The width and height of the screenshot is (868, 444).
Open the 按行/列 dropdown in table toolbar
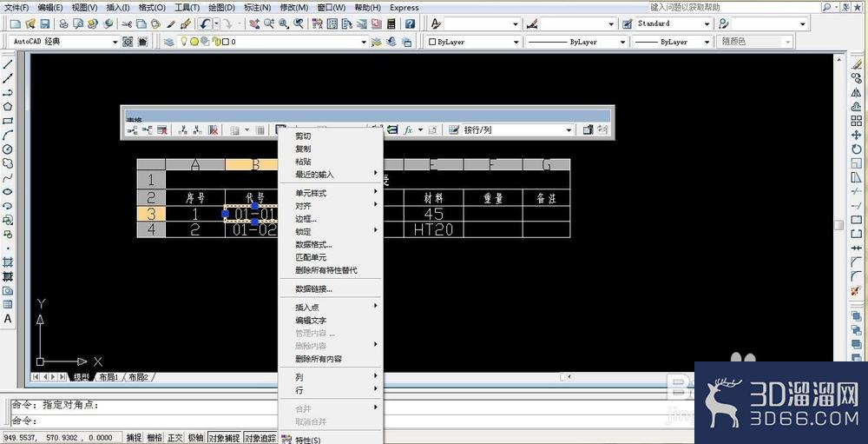(x=569, y=129)
